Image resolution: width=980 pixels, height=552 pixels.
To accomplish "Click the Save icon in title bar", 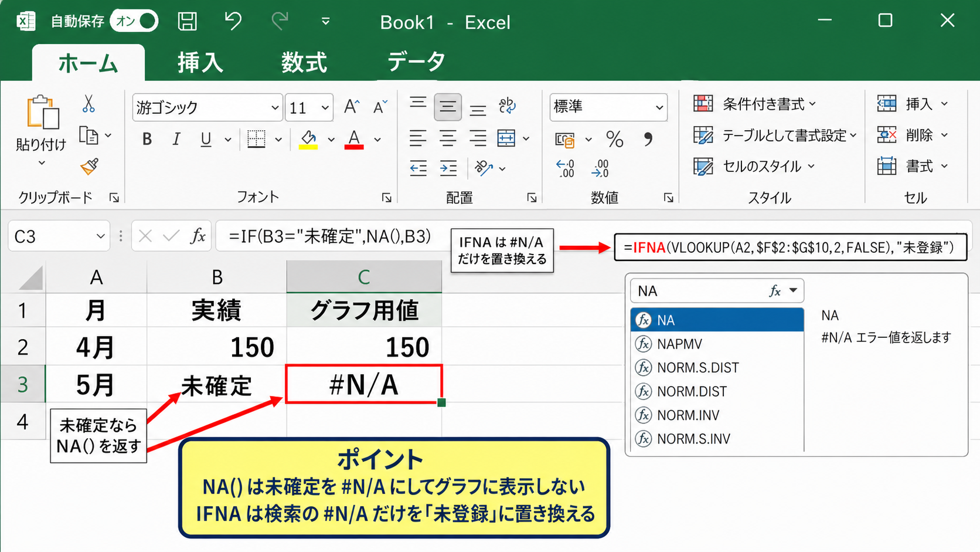I will (x=188, y=21).
